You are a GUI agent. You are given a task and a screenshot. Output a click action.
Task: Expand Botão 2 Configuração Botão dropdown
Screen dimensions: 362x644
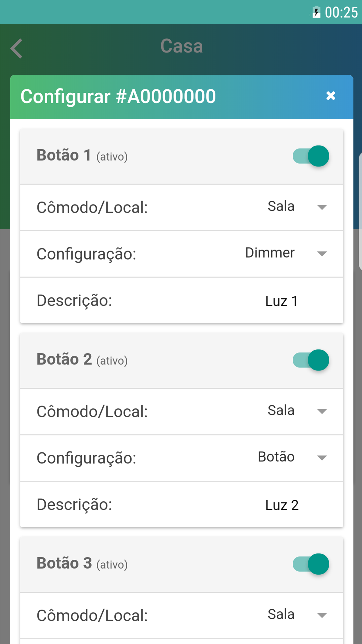[322, 457]
